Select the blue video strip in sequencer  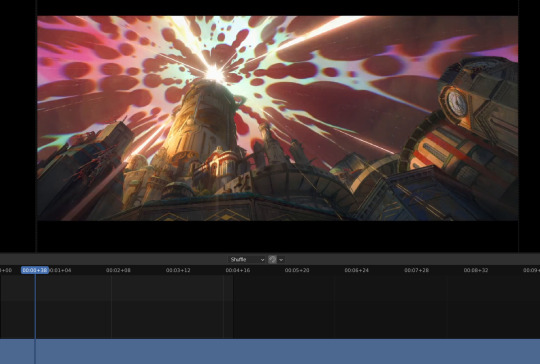point(270,351)
